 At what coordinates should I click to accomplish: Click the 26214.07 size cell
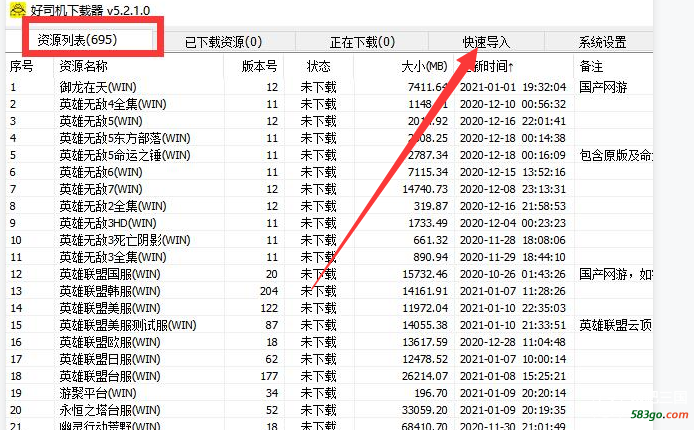pos(425,376)
